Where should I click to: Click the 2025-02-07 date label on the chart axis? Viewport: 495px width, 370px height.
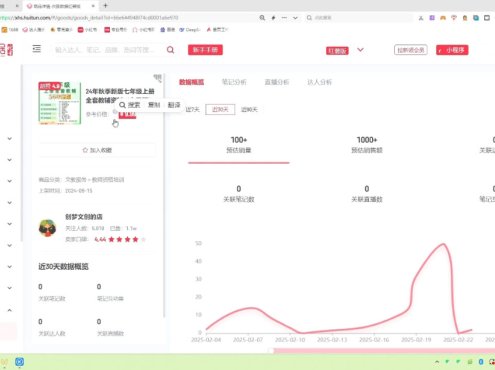point(248,340)
